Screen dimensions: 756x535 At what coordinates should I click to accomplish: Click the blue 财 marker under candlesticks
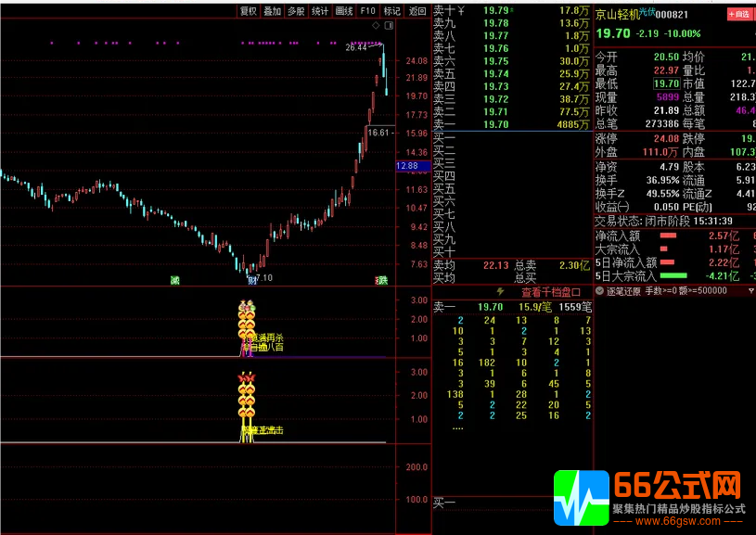pyautogui.click(x=250, y=280)
